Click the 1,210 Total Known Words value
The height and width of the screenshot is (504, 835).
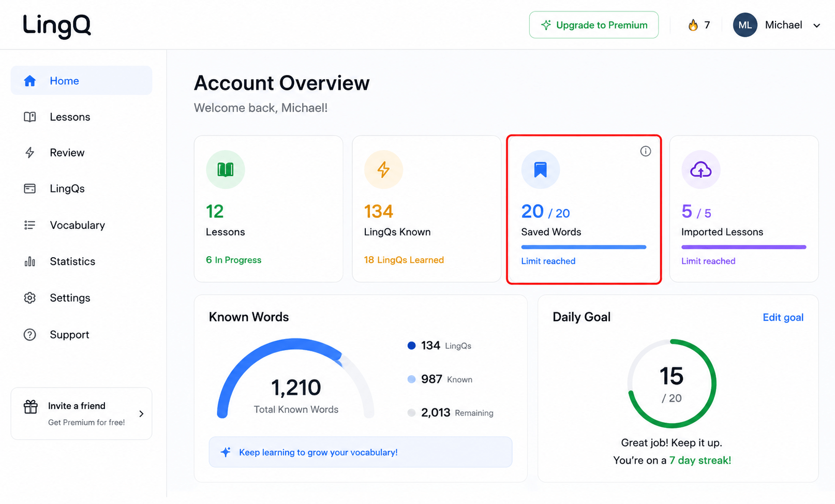click(x=296, y=388)
